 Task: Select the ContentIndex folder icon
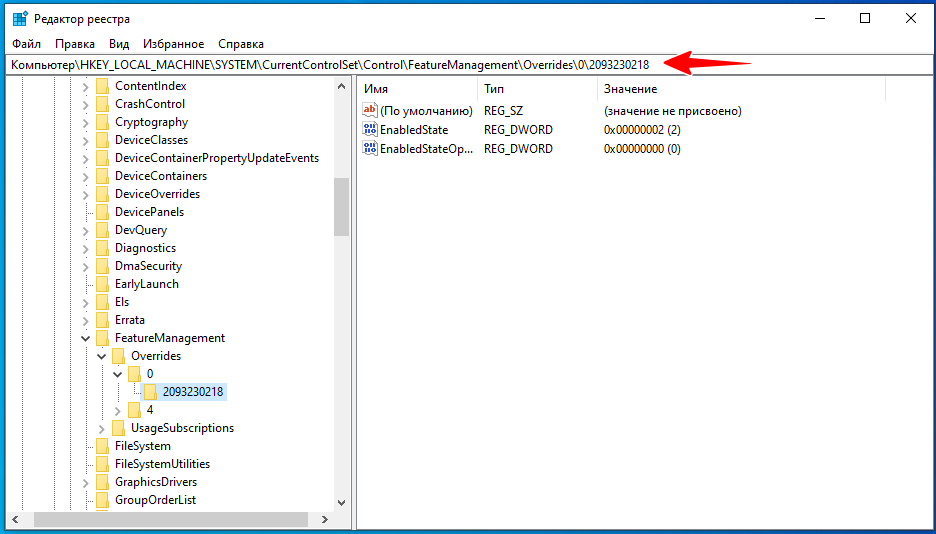[102, 86]
